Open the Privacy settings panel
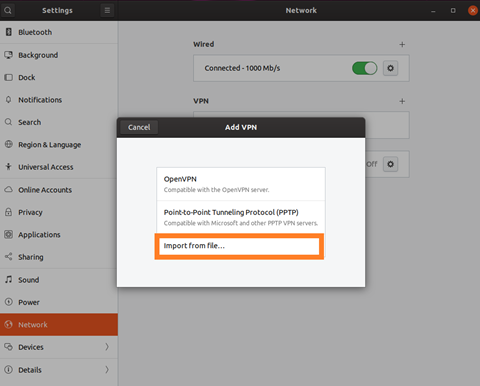This screenshot has width=480, height=386. pyautogui.click(x=59, y=212)
